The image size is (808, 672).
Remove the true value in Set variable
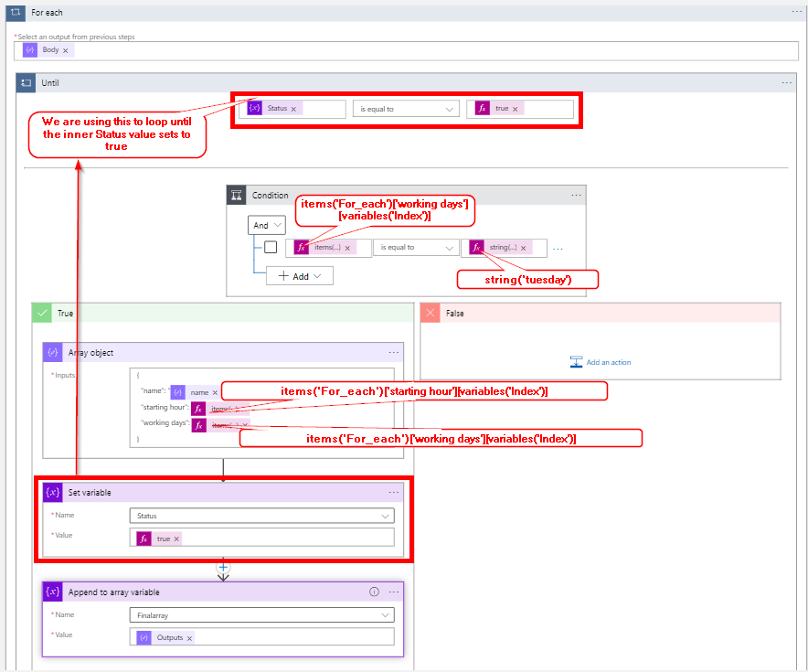point(176,539)
